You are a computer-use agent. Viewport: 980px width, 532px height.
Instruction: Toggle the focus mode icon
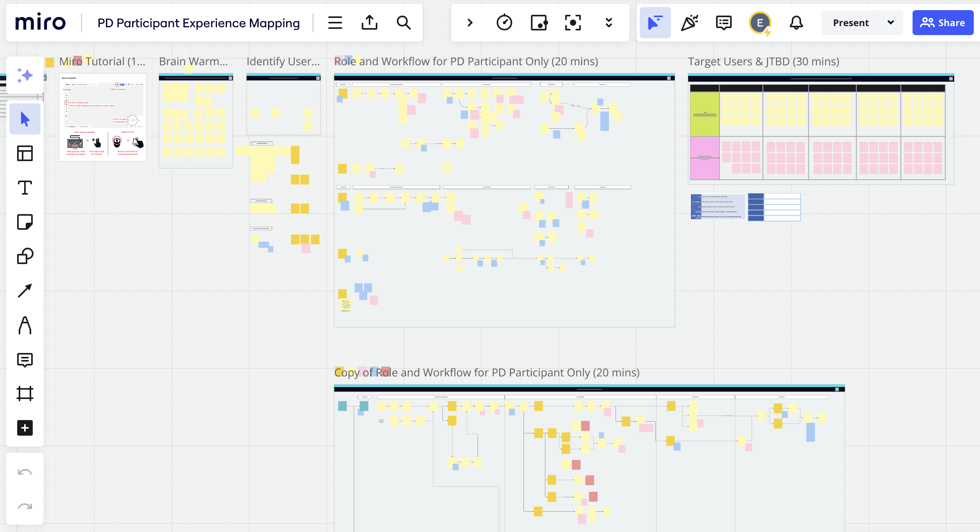(x=573, y=23)
